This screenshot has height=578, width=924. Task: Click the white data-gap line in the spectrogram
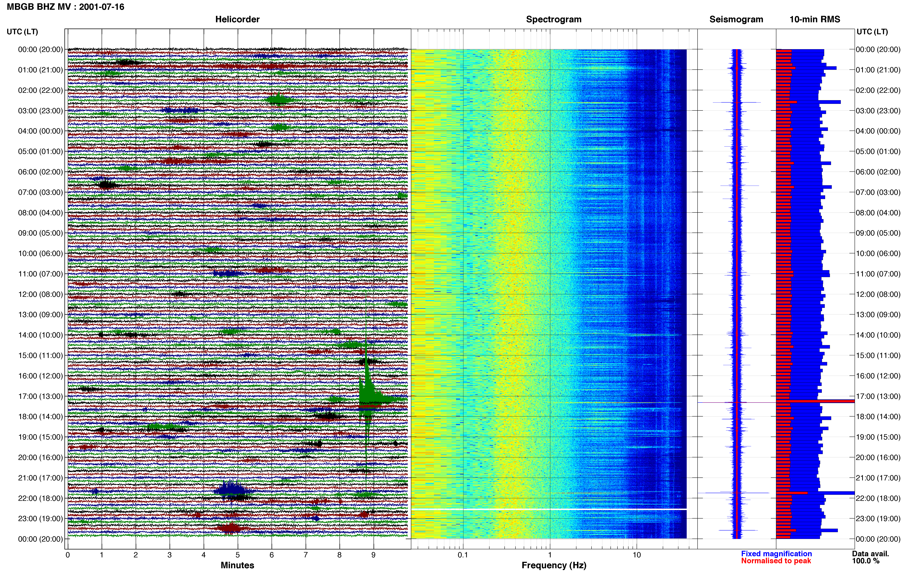tap(549, 509)
